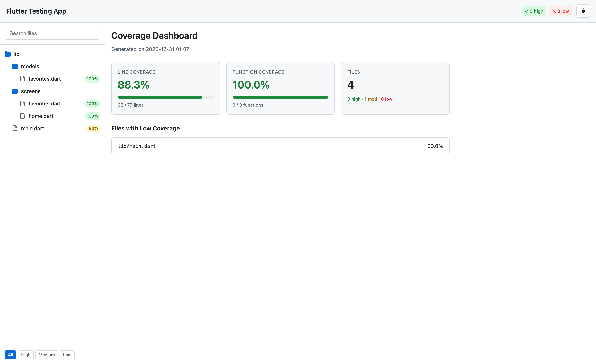
Task: Switch to the Low coverage filter
Action: coord(67,355)
